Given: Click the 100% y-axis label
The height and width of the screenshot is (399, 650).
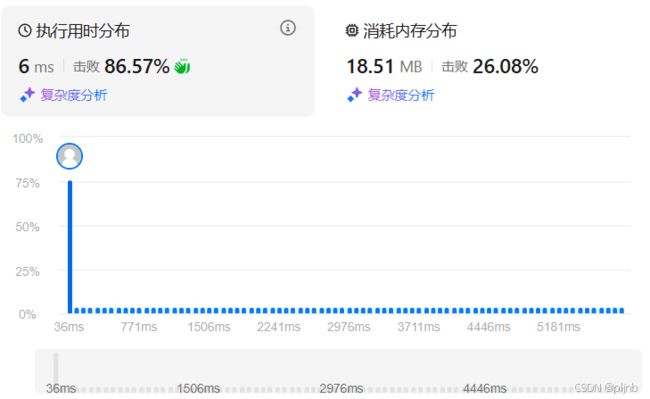Looking at the screenshot, I should pyautogui.click(x=27, y=138).
